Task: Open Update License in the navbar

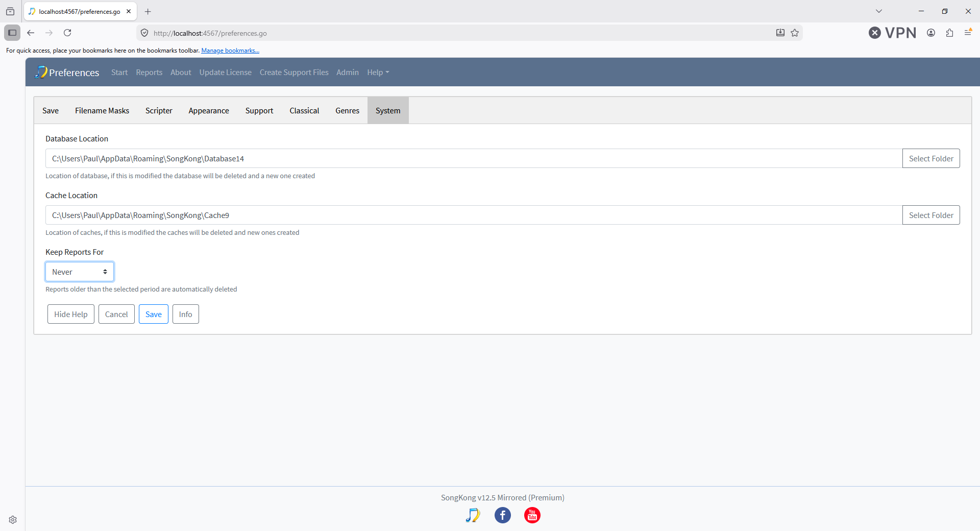Action: pos(226,72)
